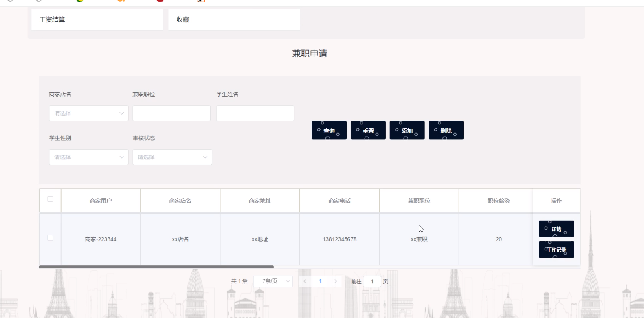Click the 操作 column header
Screen dimensions: 644x318
556,201
